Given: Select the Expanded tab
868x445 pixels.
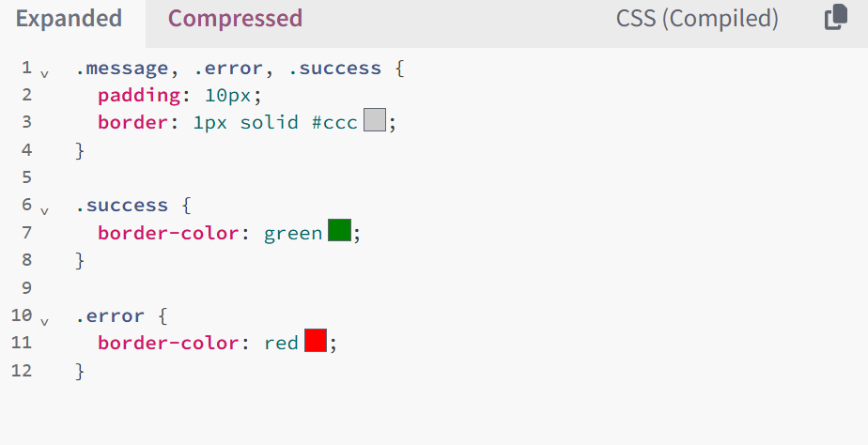Looking at the screenshot, I should (69, 19).
